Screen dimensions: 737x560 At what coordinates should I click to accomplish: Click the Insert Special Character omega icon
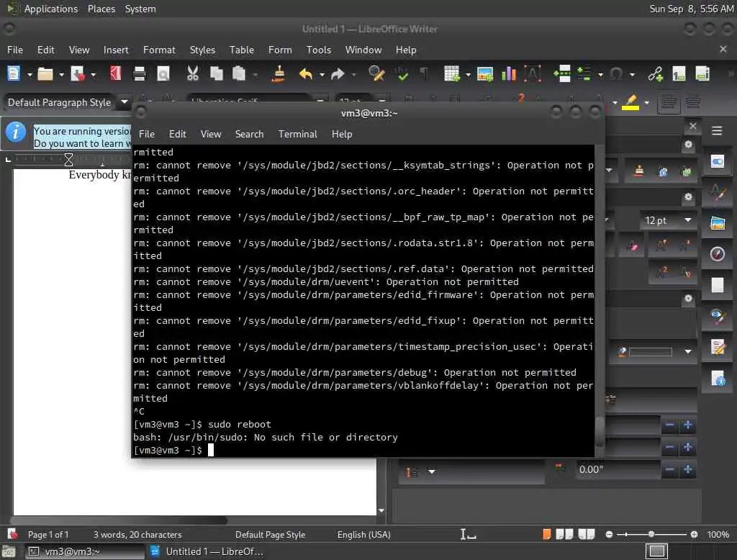click(616, 74)
